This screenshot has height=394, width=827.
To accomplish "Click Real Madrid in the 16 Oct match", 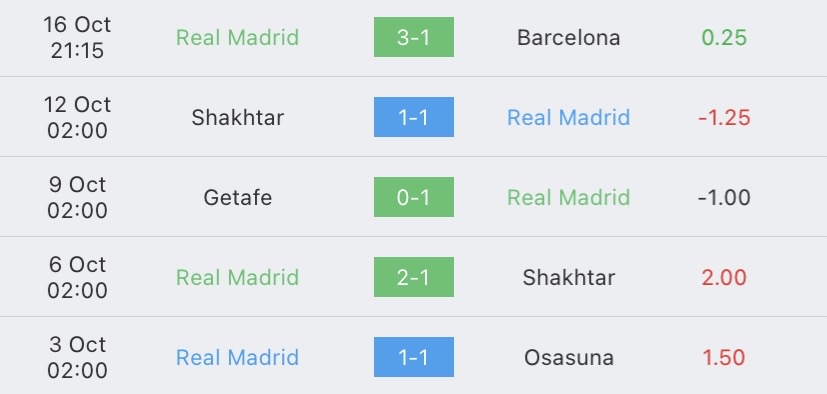I will pos(237,37).
